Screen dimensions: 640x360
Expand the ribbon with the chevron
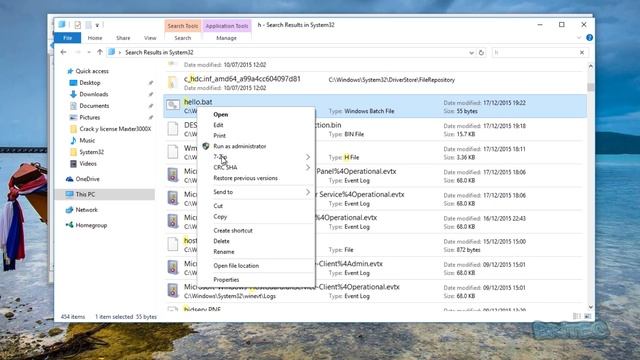[578, 38]
